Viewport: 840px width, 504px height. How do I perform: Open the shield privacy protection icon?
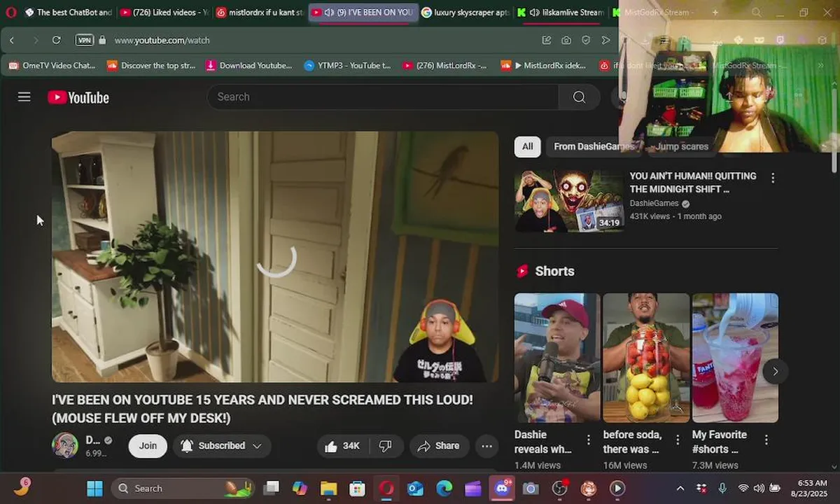586,41
